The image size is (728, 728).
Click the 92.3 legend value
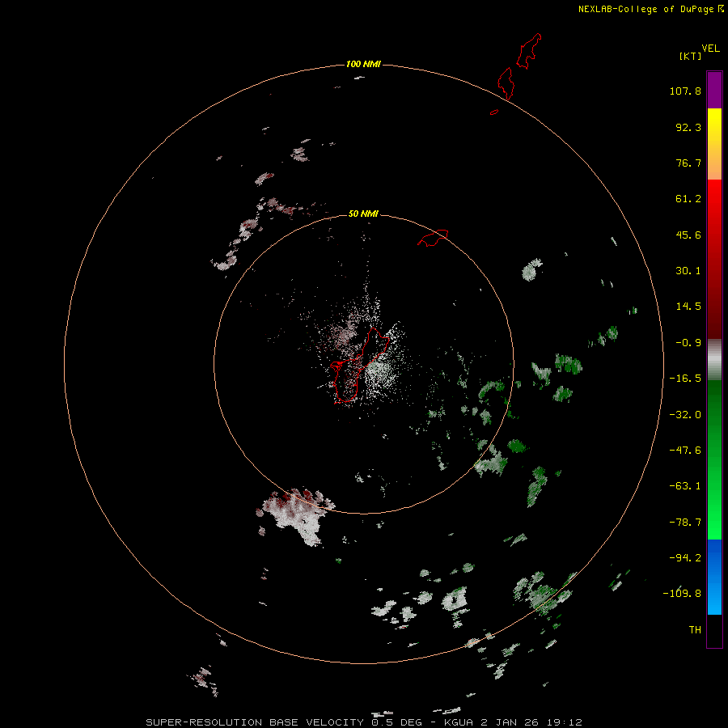[x=688, y=127]
